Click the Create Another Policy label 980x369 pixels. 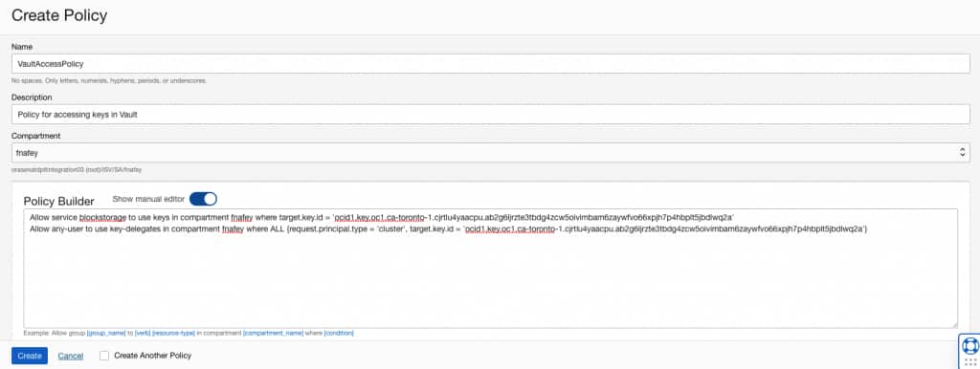pos(152,356)
